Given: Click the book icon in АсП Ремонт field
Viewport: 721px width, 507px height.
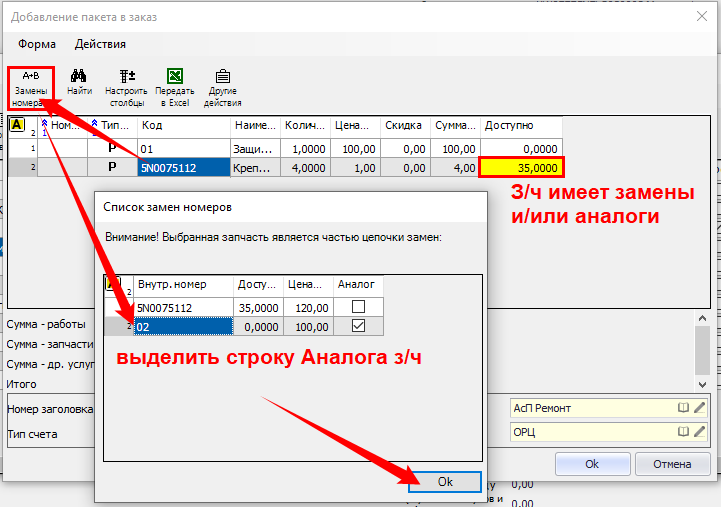Looking at the screenshot, I should point(684,408).
